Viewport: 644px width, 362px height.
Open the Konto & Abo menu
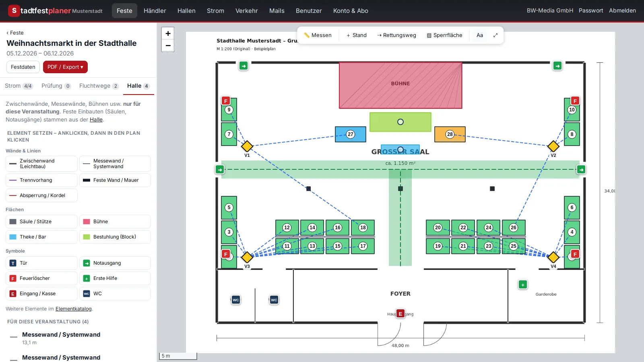pyautogui.click(x=351, y=11)
